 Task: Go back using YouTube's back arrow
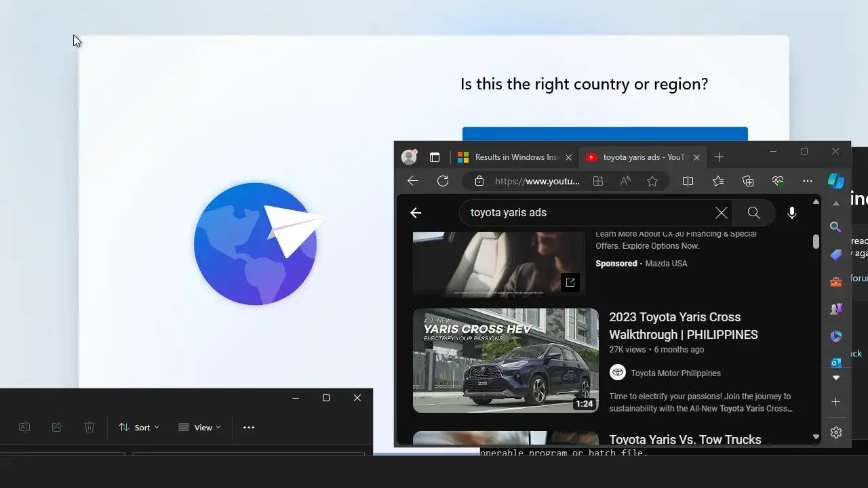pos(416,213)
